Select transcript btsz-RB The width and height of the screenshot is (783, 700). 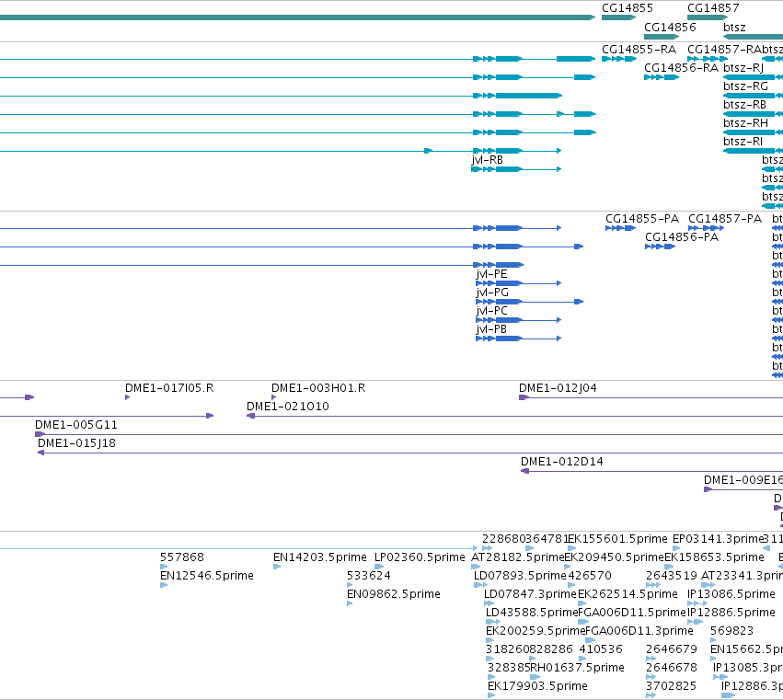click(753, 114)
